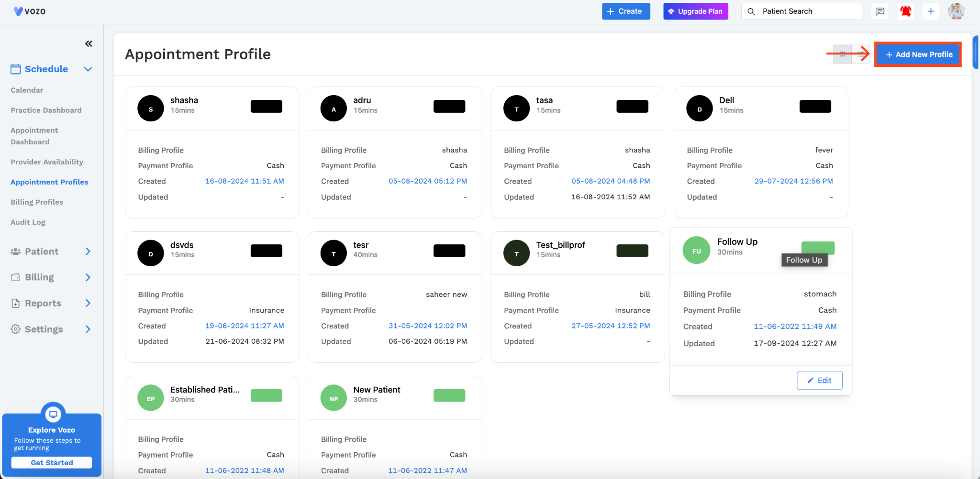Click the Dell profile avatar
This screenshot has height=479, width=980.
point(700,109)
